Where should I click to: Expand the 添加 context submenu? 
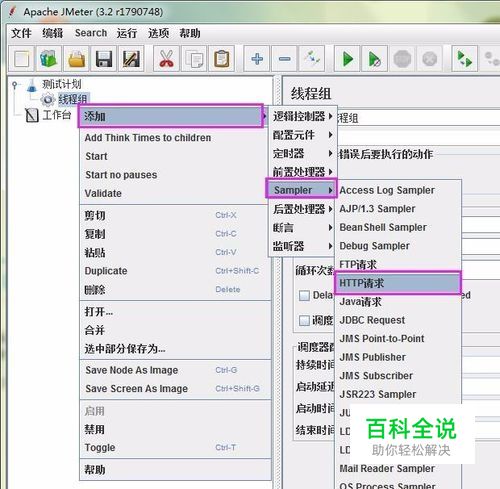171,116
